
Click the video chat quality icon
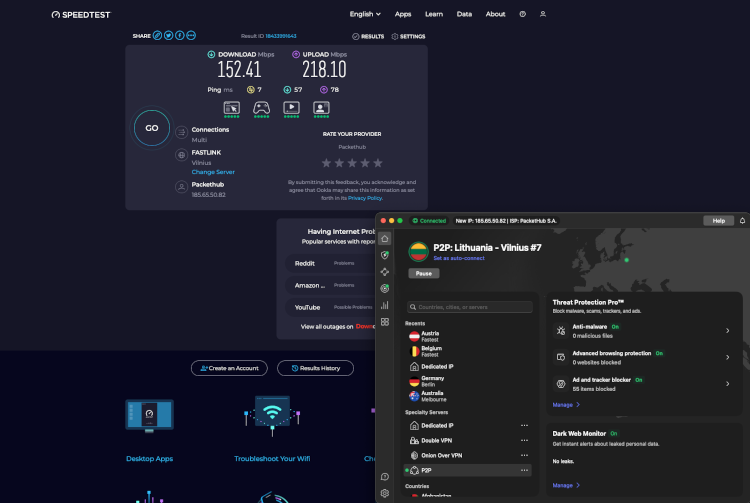coord(321,109)
